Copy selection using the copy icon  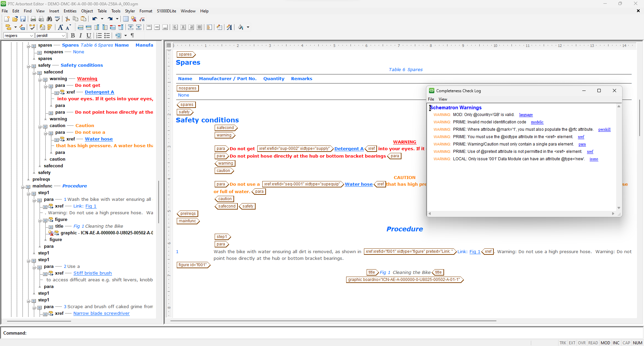[x=75, y=19]
